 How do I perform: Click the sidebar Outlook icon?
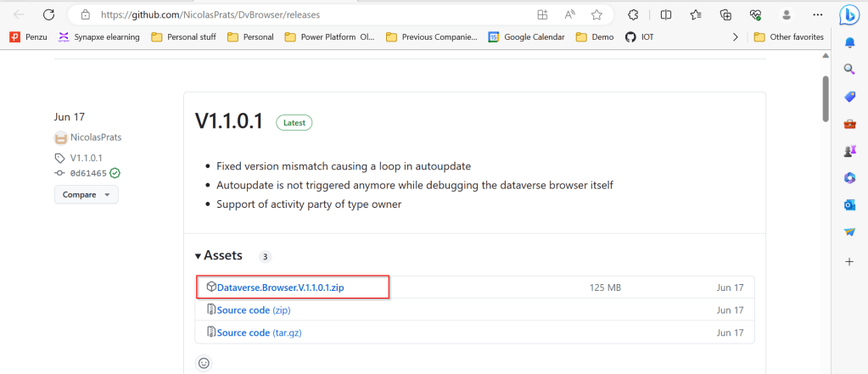[849, 205]
